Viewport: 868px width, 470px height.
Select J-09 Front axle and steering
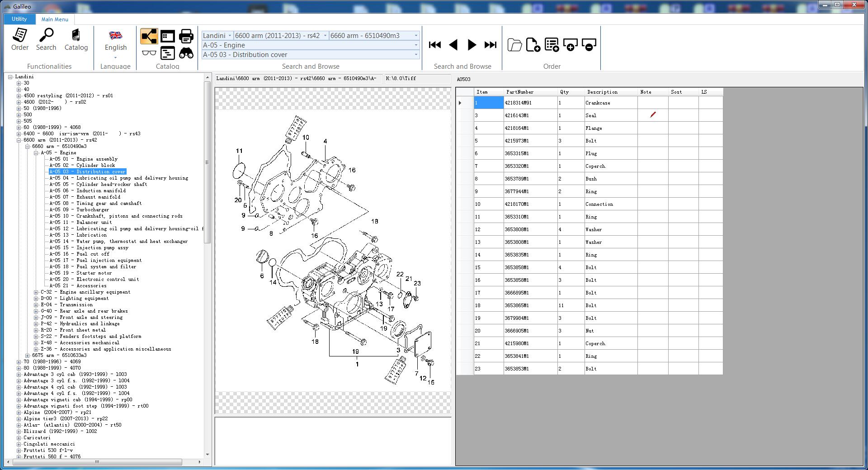tap(82, 318)
